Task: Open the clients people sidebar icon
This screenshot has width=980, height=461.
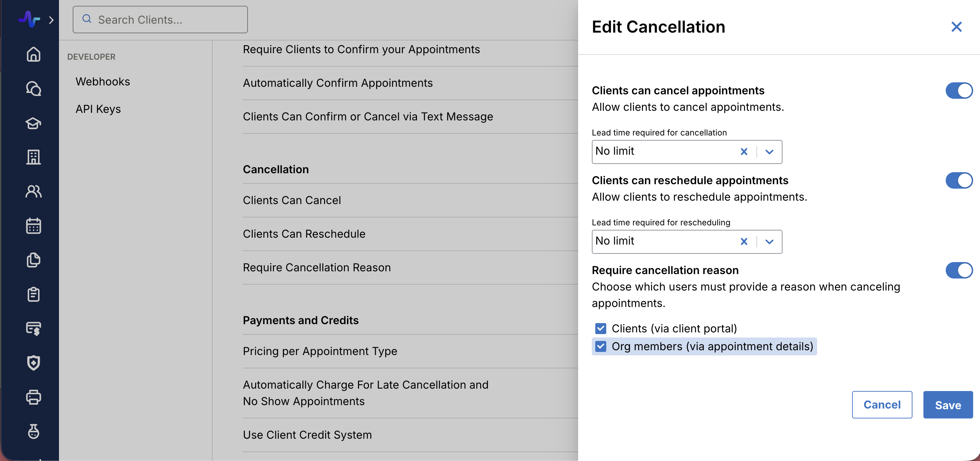Action: (34, 191)
